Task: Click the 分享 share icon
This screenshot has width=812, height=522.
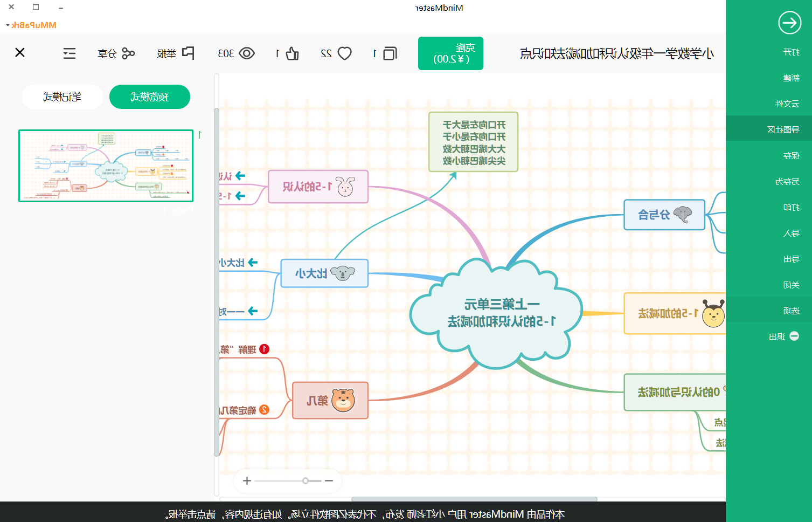Action: pos(128,53)
